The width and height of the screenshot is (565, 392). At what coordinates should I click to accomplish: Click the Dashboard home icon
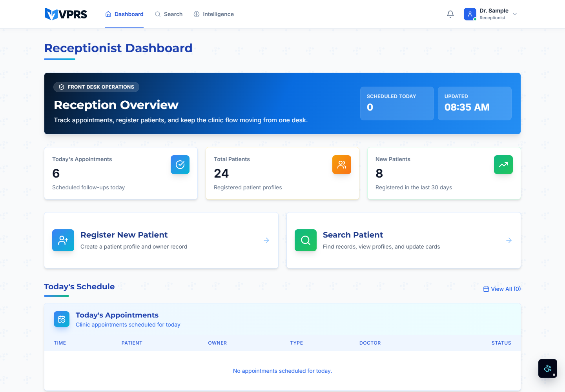tap(108, 14)
